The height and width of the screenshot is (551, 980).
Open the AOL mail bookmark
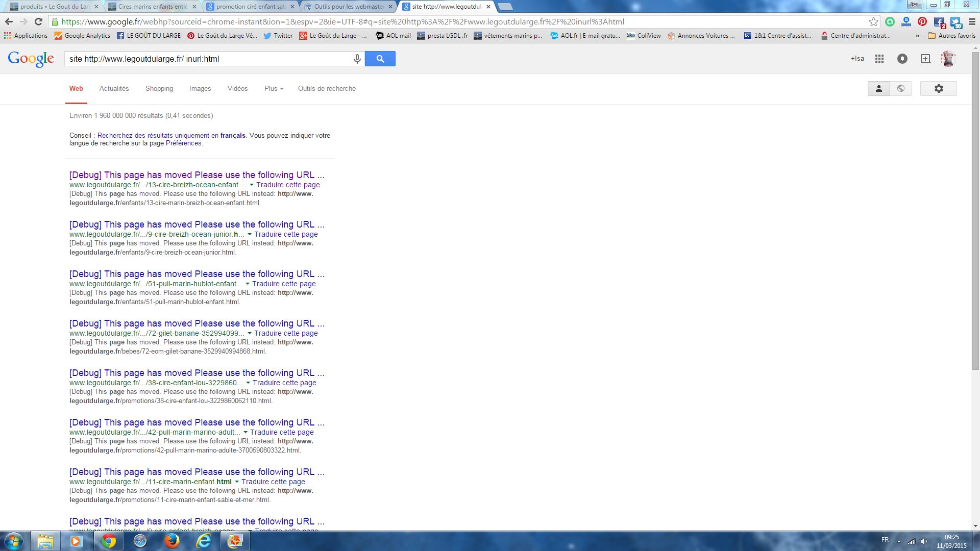coord(393,36)
